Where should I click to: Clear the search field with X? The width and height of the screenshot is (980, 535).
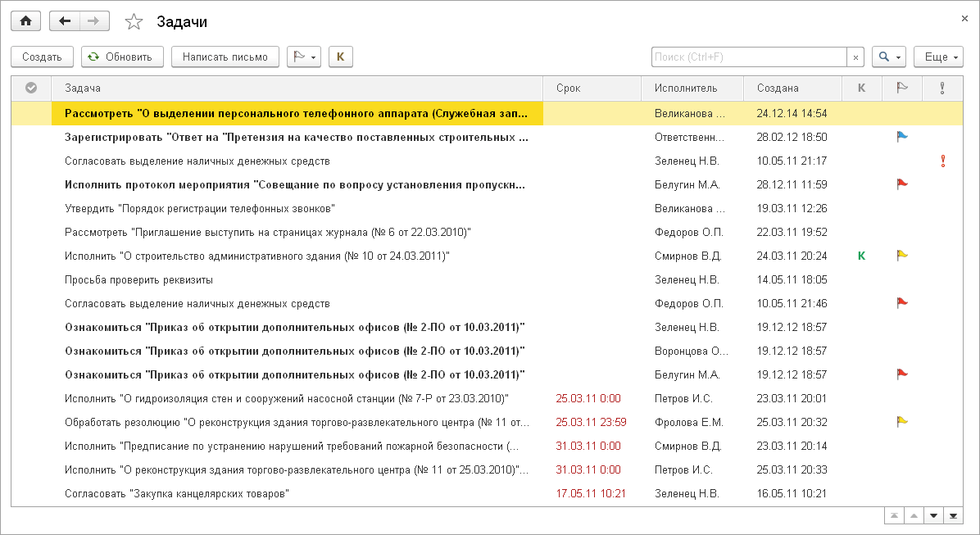[x=855, y=57]
